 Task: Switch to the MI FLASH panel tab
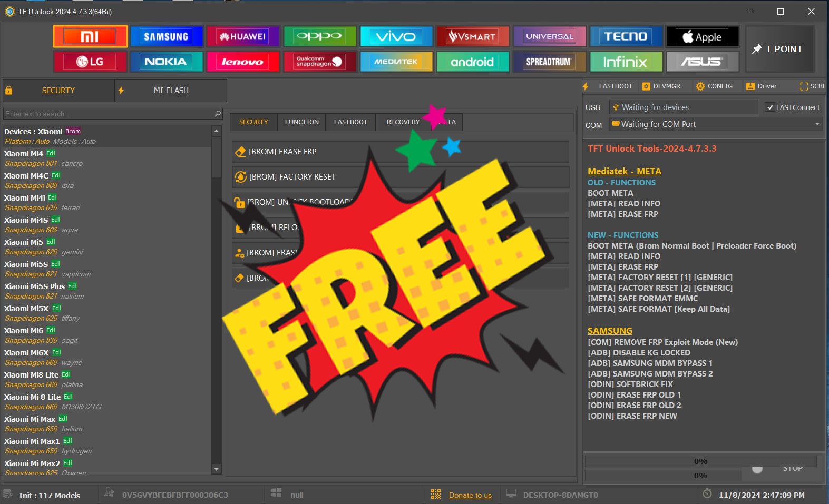(171, 91)
